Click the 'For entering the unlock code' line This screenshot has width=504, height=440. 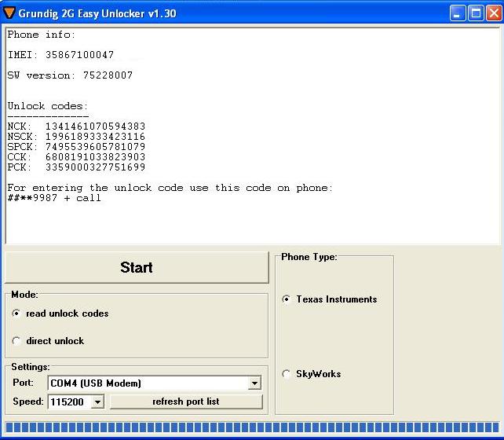click(x=170, y=188)
